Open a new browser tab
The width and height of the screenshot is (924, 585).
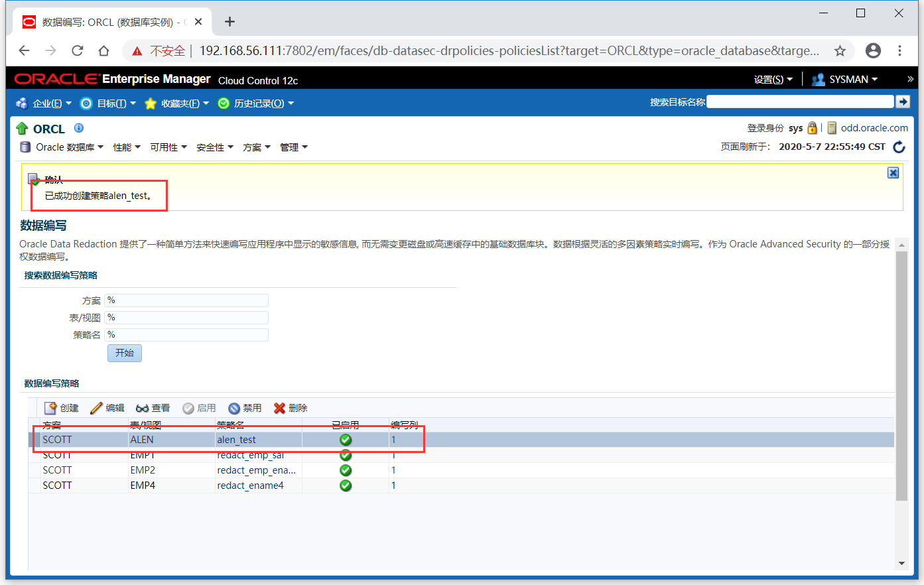(230, 22)
